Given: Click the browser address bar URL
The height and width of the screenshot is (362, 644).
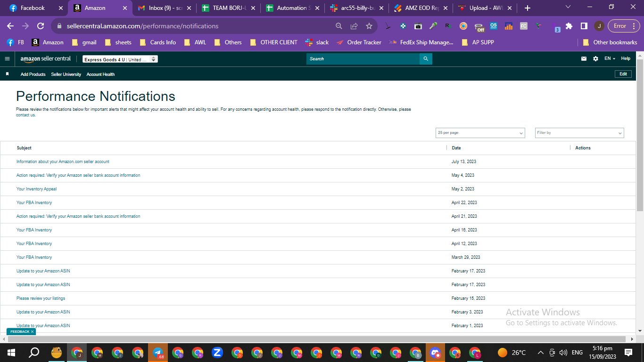Looking at the screenshot, I should (x=143, y=26).
